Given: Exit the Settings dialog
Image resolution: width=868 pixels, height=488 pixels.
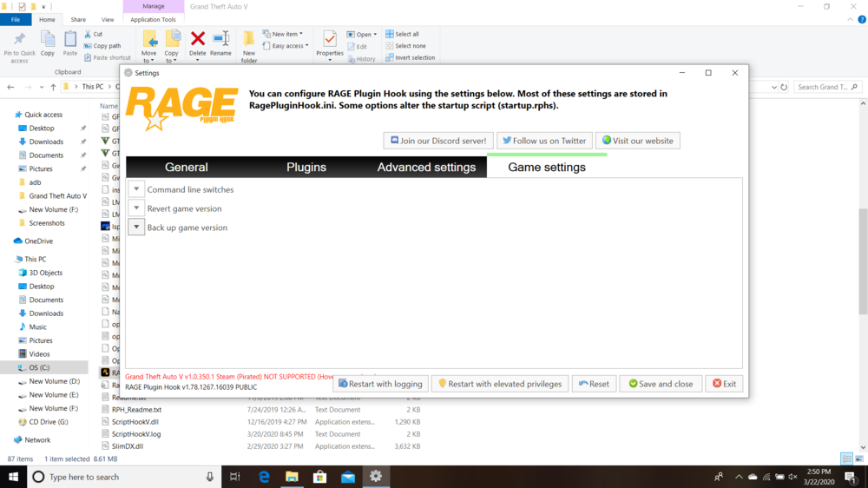Looking at the screenshot, I should (x=724, y=384).
